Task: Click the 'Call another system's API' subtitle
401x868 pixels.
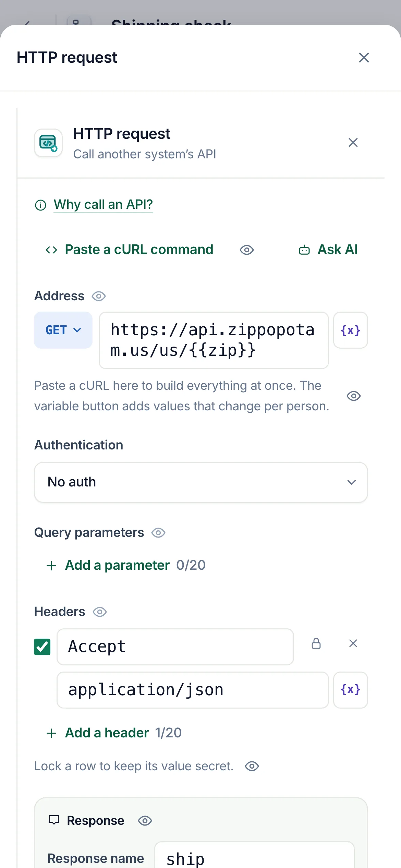Action: point(145,154)
